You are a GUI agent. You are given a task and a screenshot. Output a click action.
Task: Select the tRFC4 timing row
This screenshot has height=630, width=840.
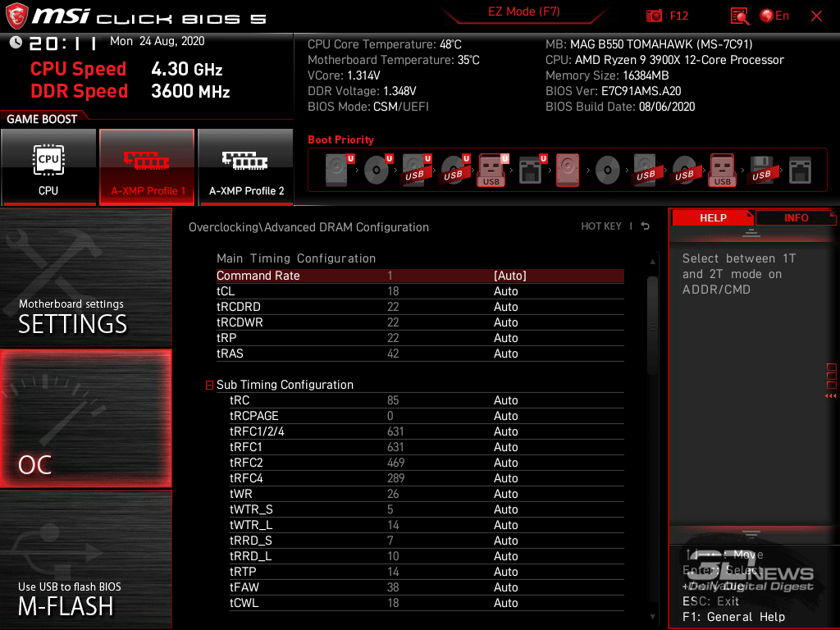click(x=427, y=478)
